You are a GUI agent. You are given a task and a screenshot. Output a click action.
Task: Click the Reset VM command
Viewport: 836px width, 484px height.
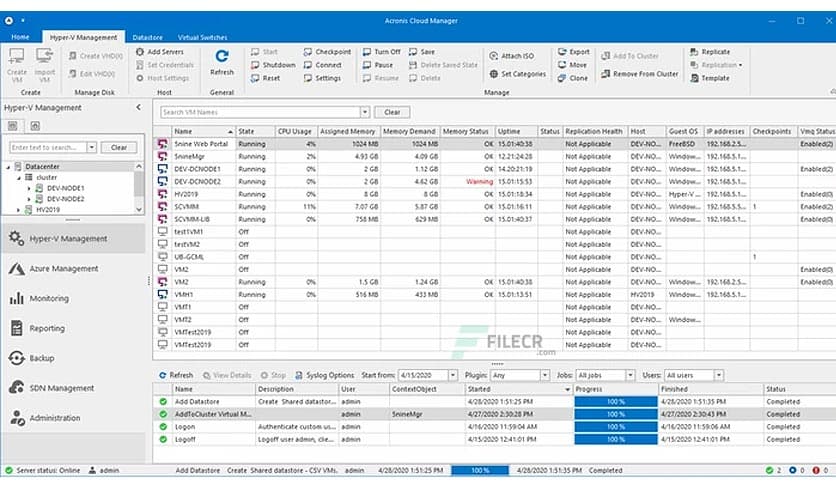(x=266, y=78)
